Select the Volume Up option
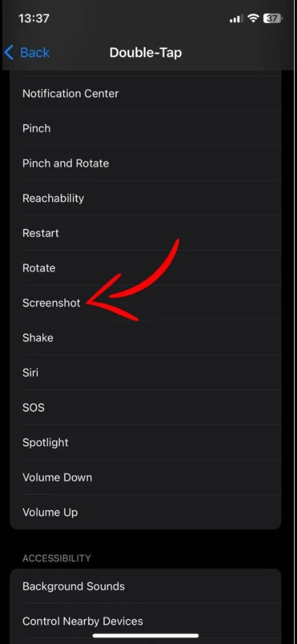The image size is (297, 644). click(50, 512)
